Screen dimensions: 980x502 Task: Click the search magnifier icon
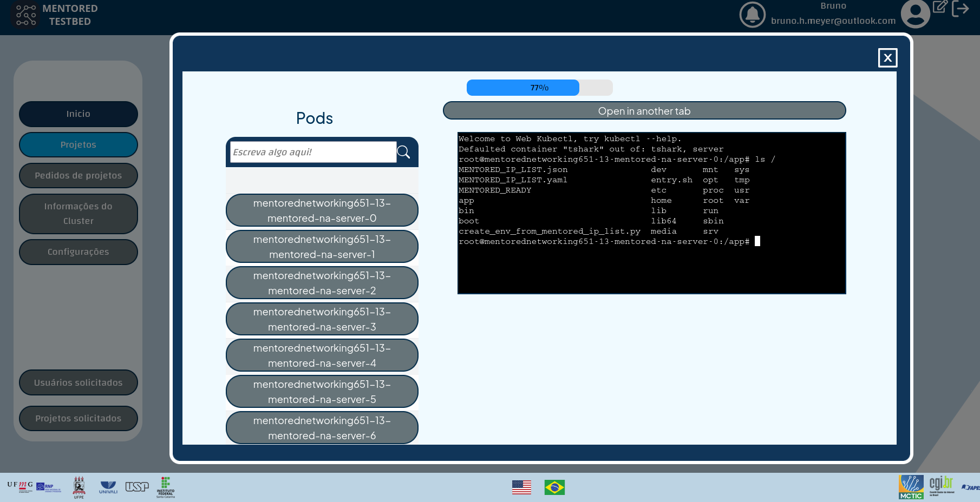click(404, 152)
